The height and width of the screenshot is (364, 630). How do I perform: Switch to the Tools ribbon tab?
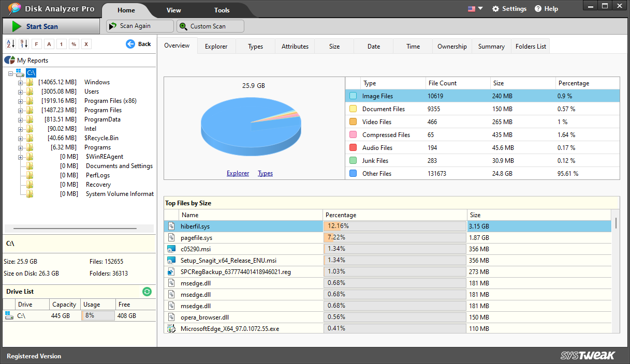pos(222,10)
